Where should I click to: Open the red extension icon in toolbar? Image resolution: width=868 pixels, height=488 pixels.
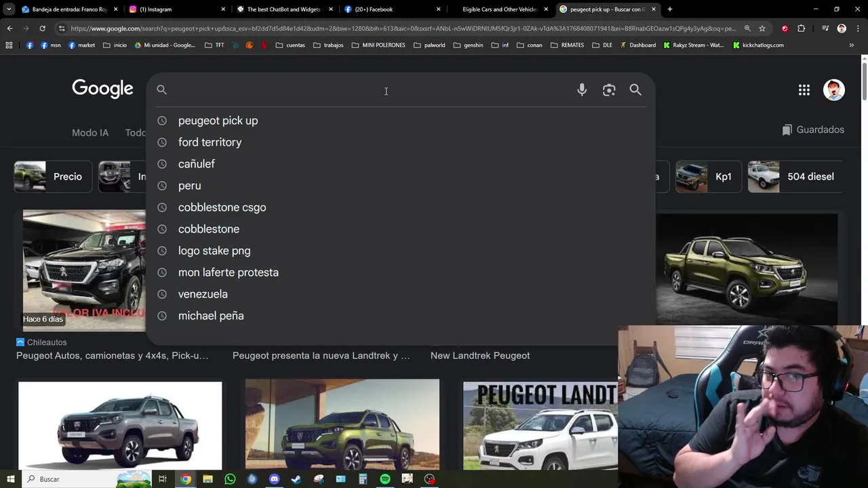785,28
